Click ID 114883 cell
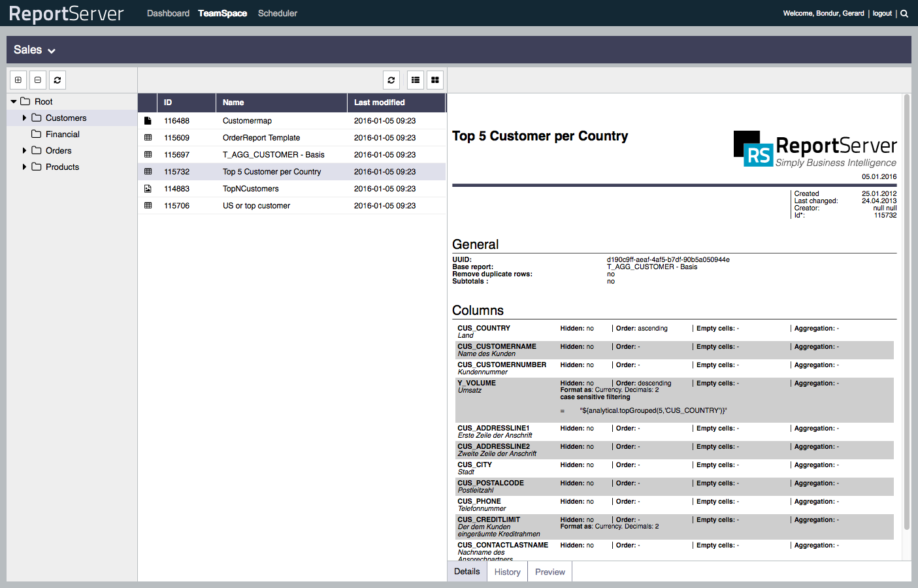The height and width of the screenshot is (588, 918). point(177,189)
